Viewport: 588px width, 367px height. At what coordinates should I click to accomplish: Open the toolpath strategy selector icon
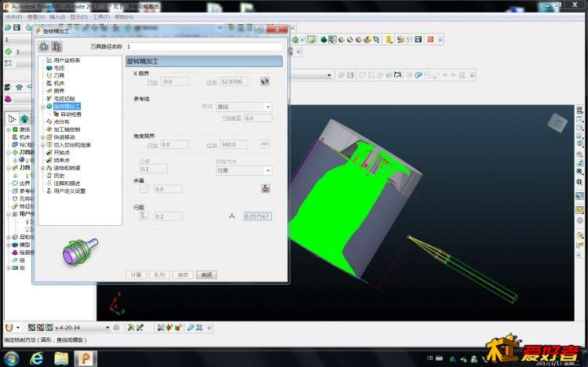44,46
